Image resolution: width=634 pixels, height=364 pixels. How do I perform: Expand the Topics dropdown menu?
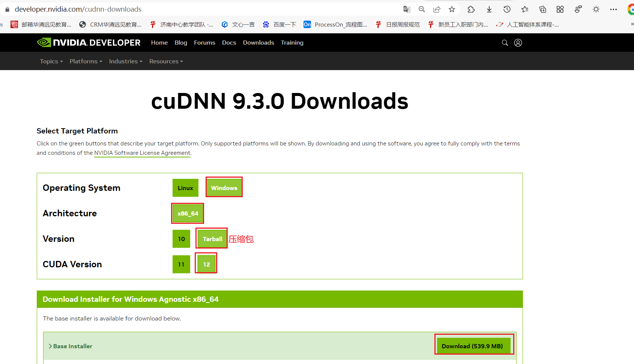(51, 61)
